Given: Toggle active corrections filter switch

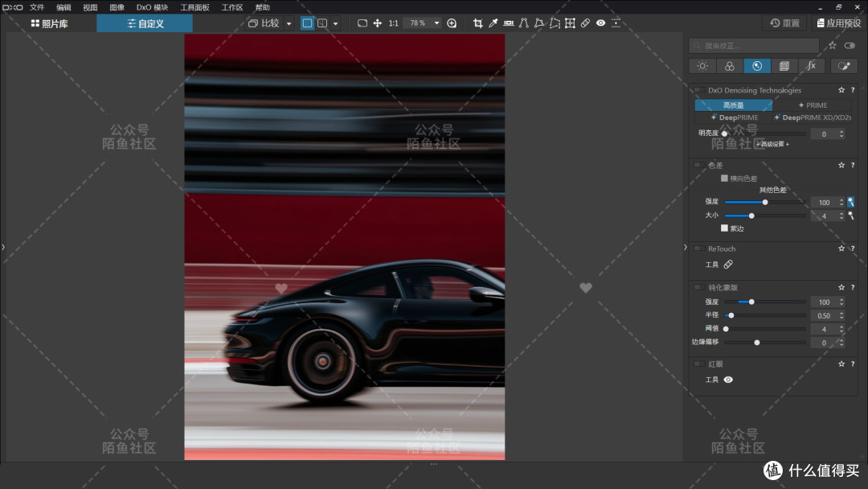Looking at the screenshot, I should (850, 45).
